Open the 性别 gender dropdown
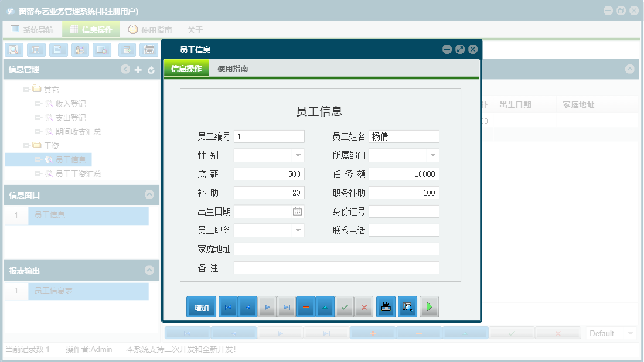The width and height of the screenshot is (644, 362). (299, 155)
